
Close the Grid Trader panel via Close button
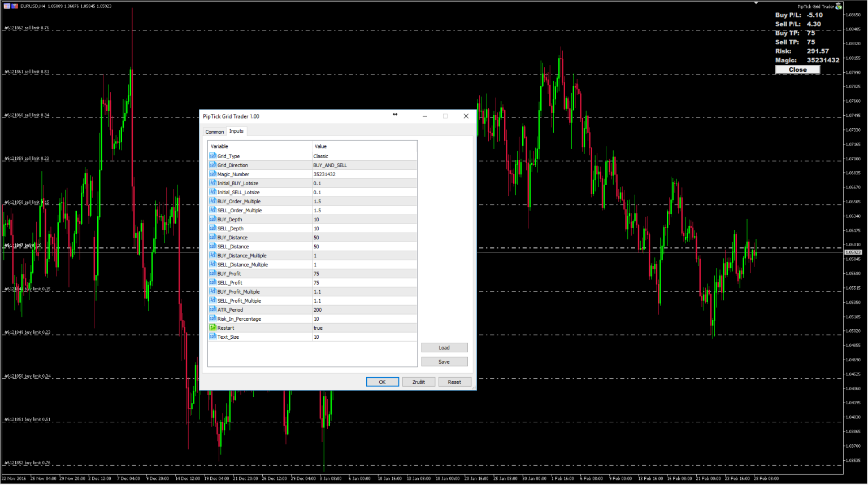tap(797, 69)
